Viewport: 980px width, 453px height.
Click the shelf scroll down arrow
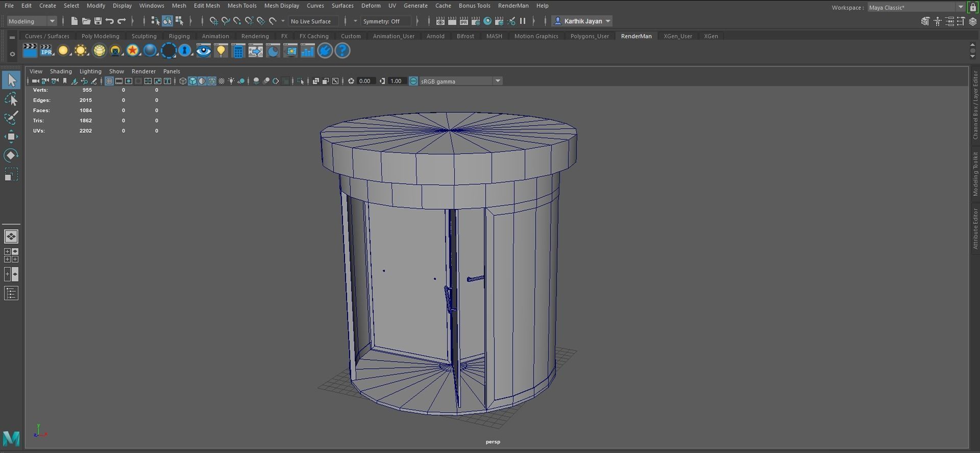coord(972,55)
